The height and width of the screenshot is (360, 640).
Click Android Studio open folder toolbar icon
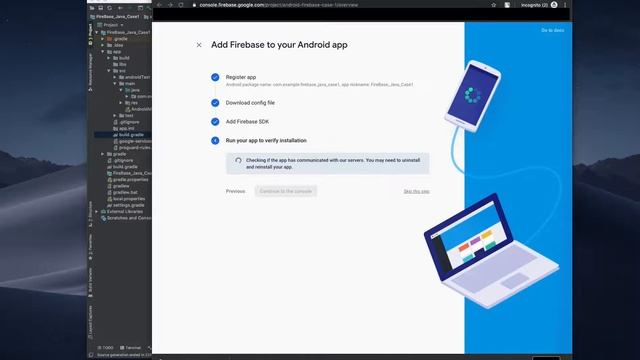click(x=92, y=8)
